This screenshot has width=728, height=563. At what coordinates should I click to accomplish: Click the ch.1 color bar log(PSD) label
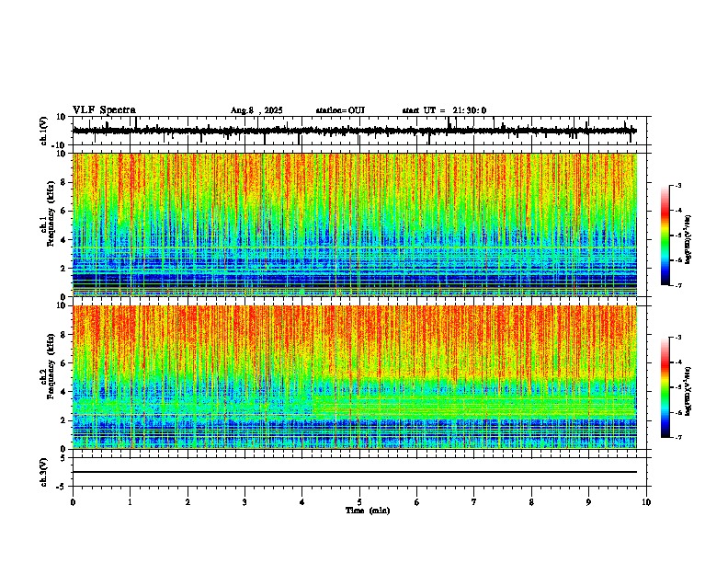(x=688, y=239)
